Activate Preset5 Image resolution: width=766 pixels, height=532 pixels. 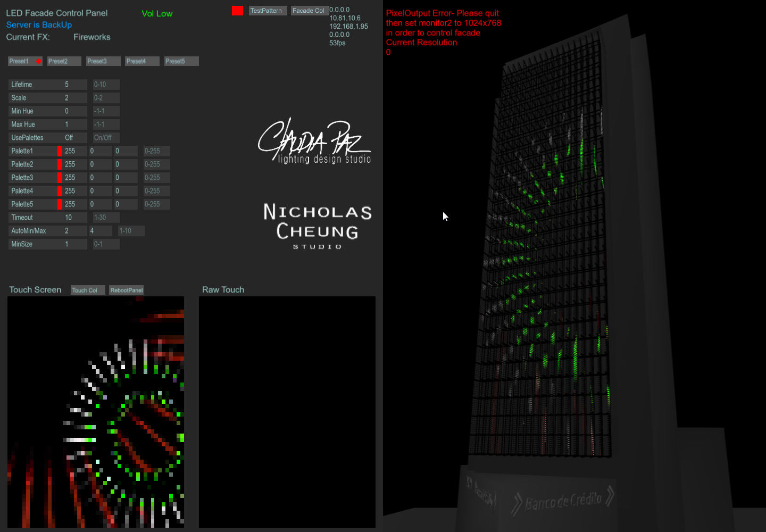click(181, 61)
